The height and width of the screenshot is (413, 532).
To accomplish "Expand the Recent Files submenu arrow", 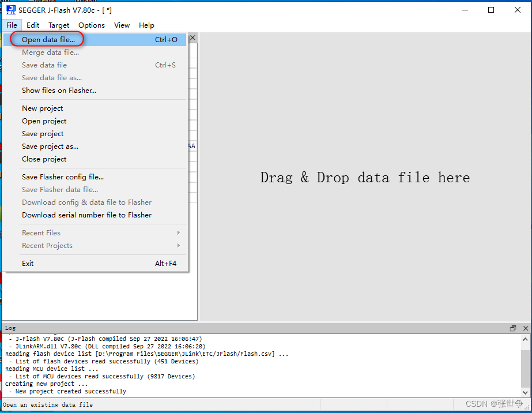I will [179, 232].
